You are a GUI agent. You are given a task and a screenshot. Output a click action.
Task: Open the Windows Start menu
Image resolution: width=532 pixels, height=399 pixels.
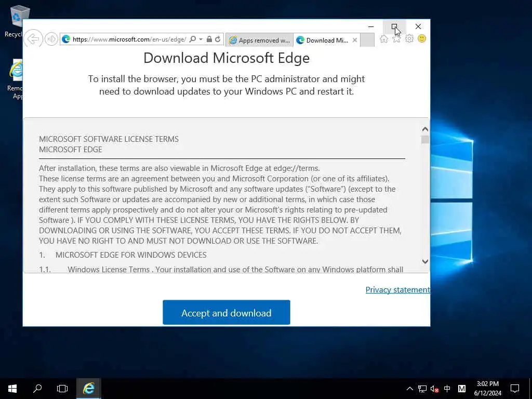[x=12, y=389]
